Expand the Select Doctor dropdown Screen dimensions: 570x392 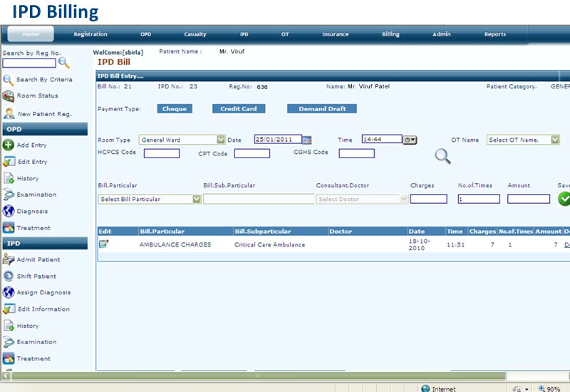pos(403,199)
